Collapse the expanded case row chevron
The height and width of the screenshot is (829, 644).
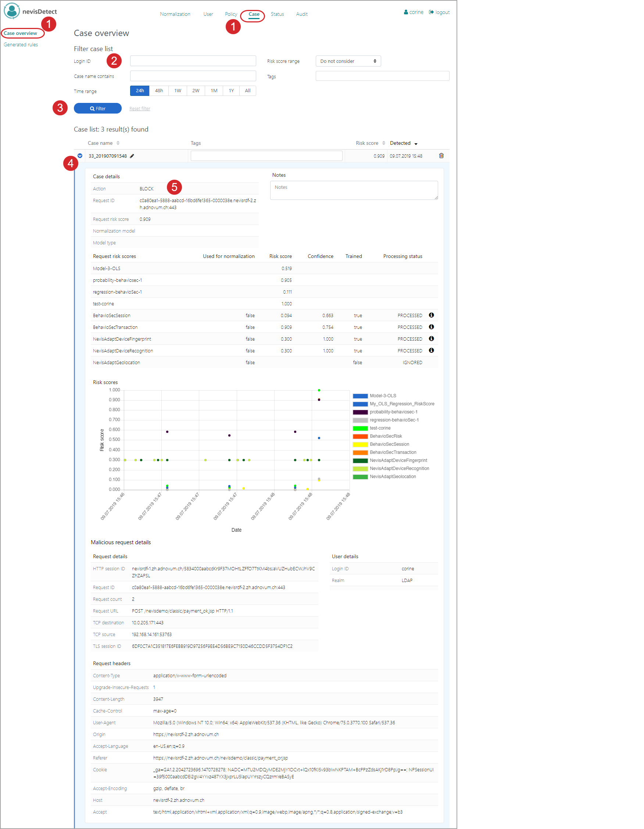tap(80, 156)
